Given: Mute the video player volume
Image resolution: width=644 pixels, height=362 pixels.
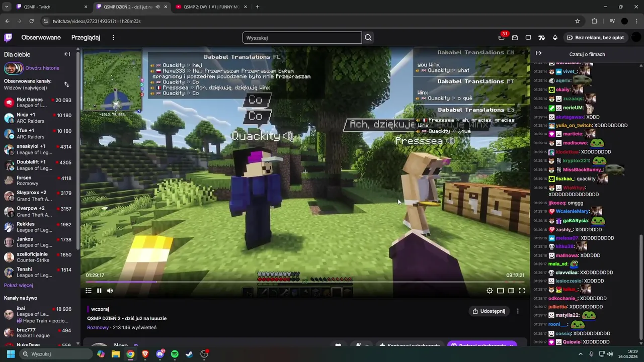Looking at the screenshot, I should click(x=110, y=291).
